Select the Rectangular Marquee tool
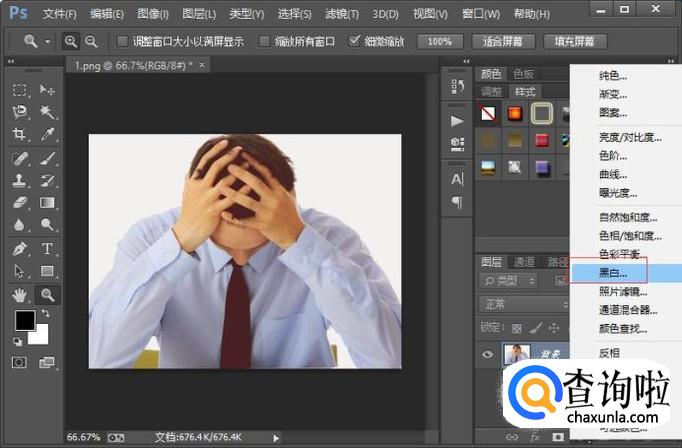This screenshot has height=448, width=682. [19, 90]
